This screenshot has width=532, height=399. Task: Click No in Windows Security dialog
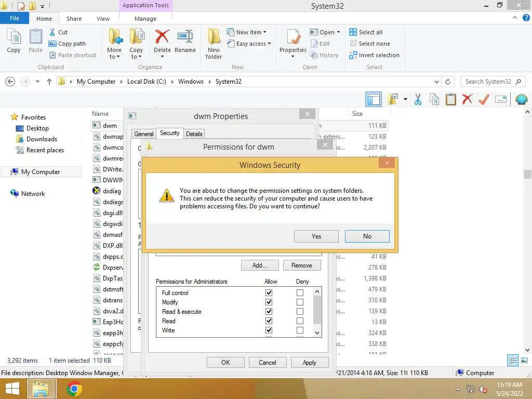367,236
